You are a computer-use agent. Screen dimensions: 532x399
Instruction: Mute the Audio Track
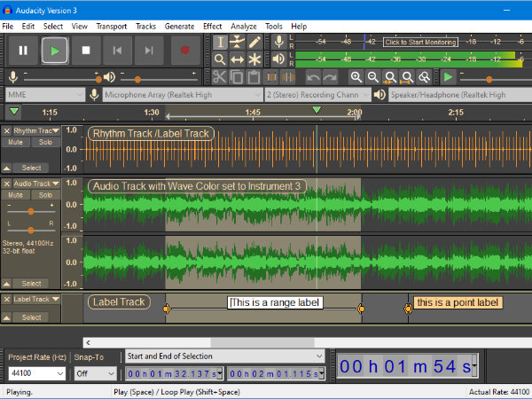point(16,195)
